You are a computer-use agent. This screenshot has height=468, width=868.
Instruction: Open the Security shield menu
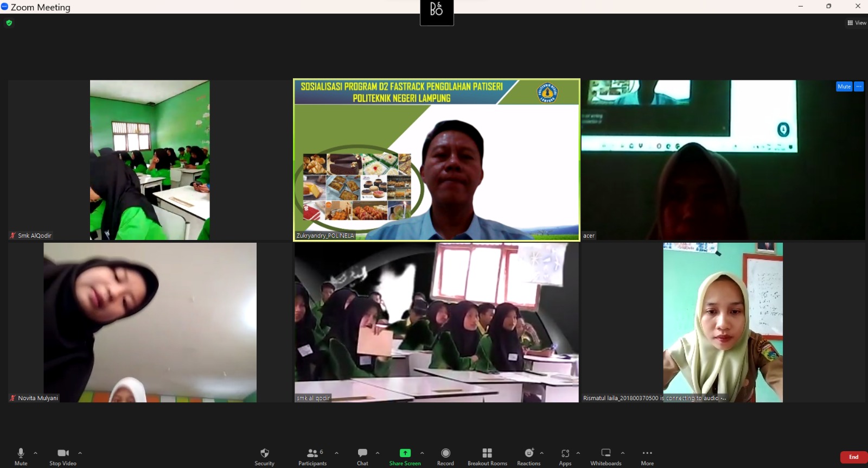pyautogui.click(x=265, y=457)
